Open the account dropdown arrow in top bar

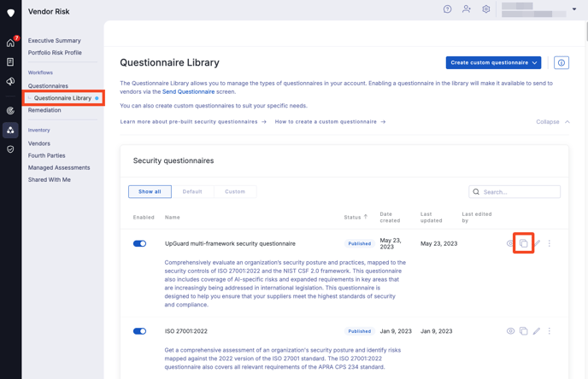[x=574, y=9]
